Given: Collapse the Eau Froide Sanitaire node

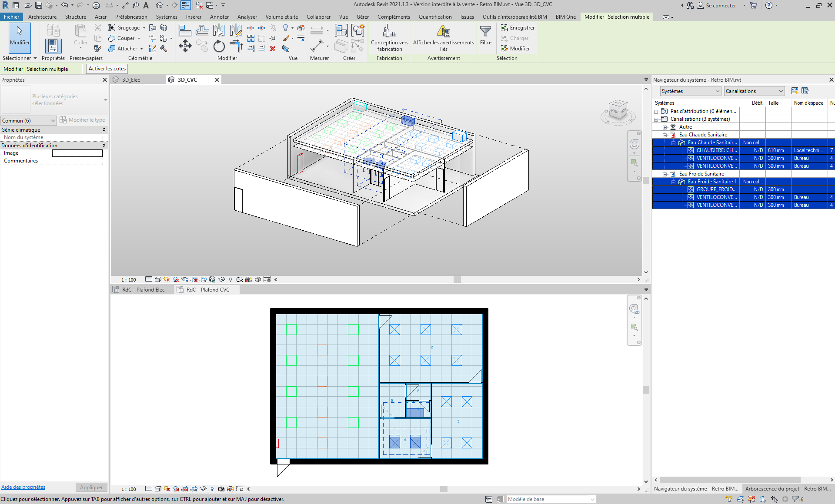Looking at the screenshot, I should click(665, 174).
